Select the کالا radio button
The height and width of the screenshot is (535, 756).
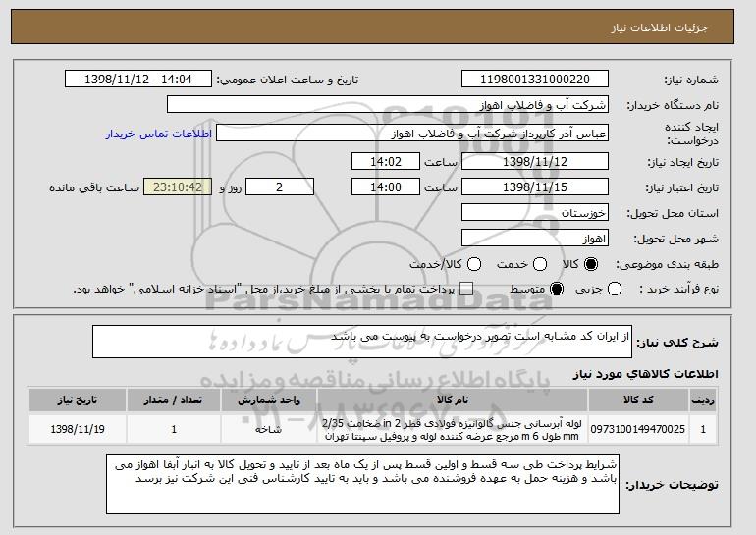[x=591, y=265]
